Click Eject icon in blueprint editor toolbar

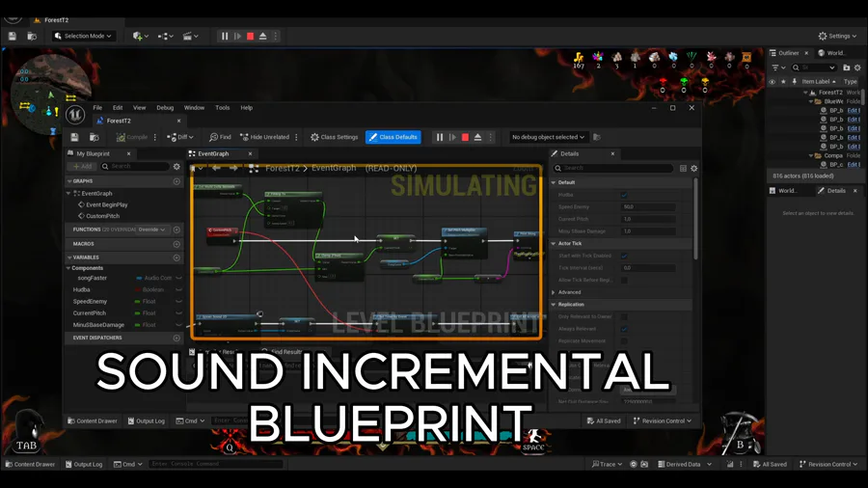tap(477, 137)
